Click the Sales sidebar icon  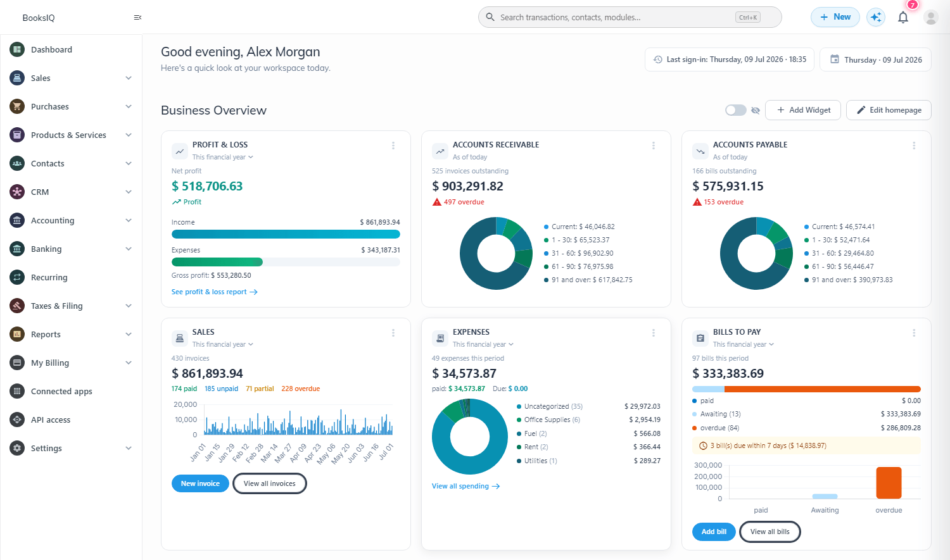click(17, 78)
